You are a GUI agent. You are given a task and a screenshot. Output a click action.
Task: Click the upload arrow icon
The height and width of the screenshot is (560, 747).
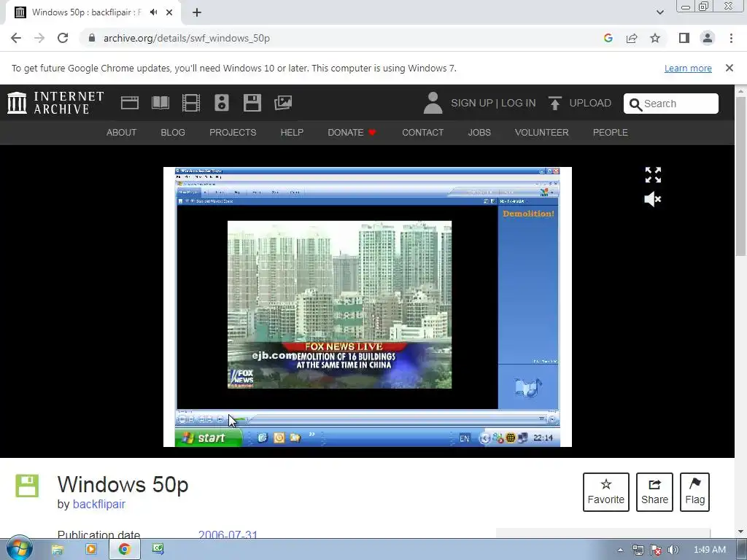[x=554, y=103]
